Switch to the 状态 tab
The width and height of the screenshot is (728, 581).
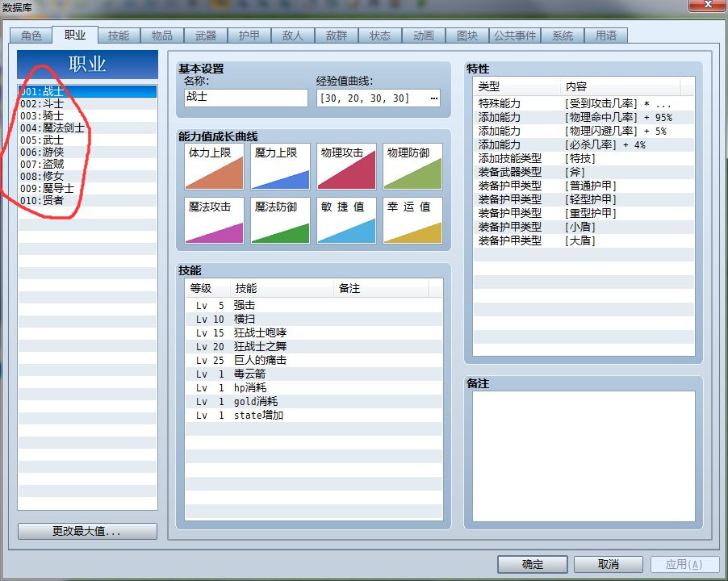pyautogui.click(x=380, y=36)
